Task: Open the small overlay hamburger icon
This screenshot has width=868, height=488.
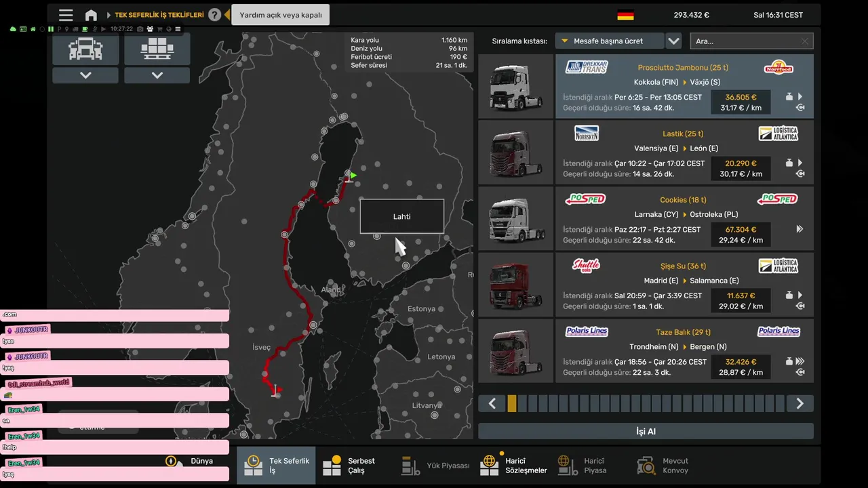Action: [178, 29]
